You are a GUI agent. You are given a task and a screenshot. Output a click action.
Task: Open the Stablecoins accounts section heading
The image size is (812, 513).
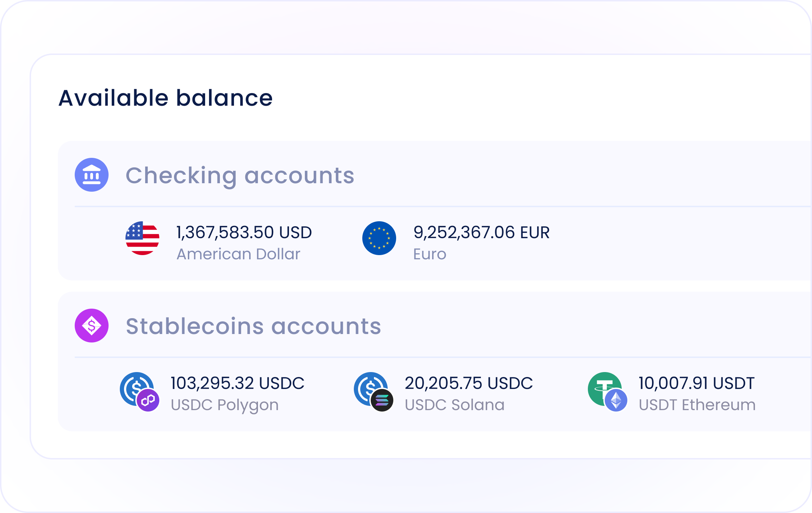[x=253, y=326]
